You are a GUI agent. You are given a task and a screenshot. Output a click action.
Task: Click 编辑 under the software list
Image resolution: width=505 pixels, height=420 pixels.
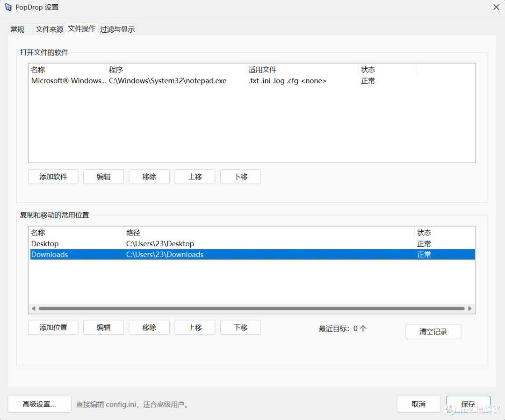tap(103, 177)
